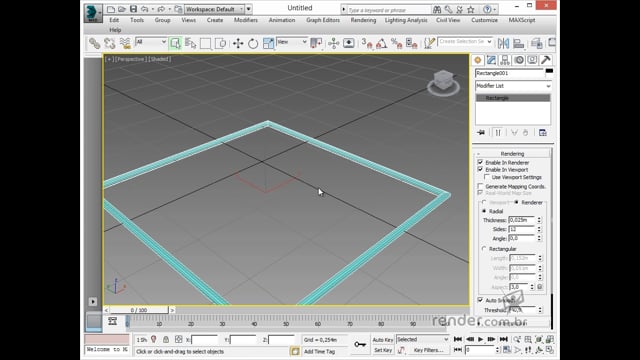Screen dimensions: 640x360
Task: Open the selection filter All dropdown
Action: [x=151, y=42]
